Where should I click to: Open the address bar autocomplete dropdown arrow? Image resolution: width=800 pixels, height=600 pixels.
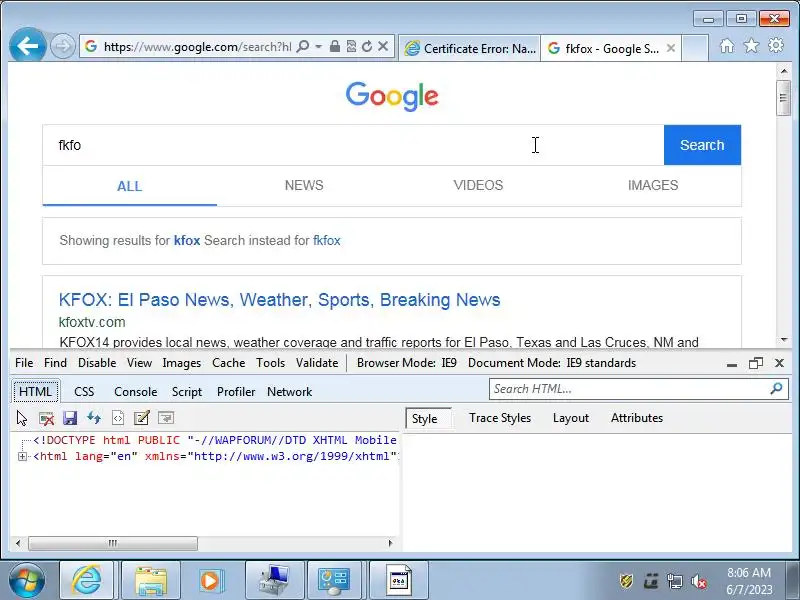coord(318,46)
